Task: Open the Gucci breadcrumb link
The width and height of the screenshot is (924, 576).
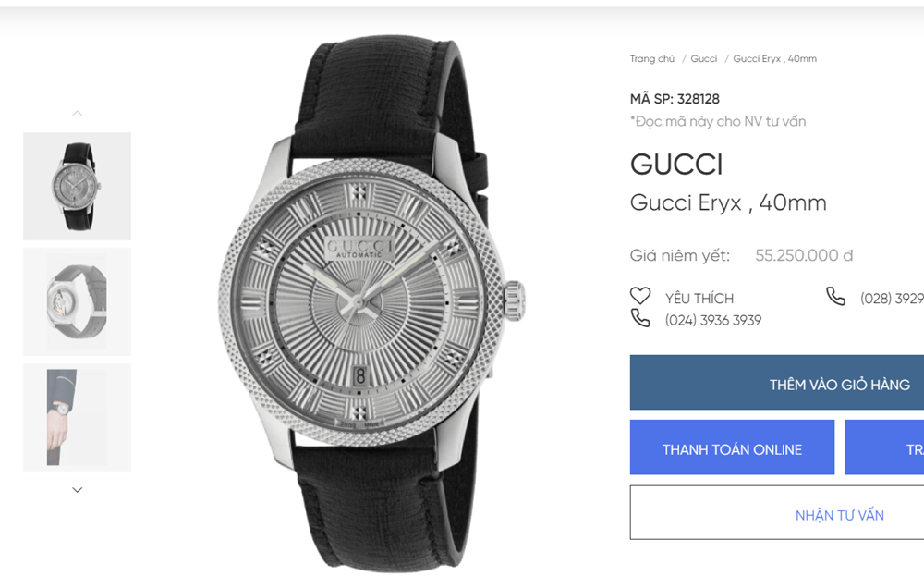Action: click(x=704, y=59)
